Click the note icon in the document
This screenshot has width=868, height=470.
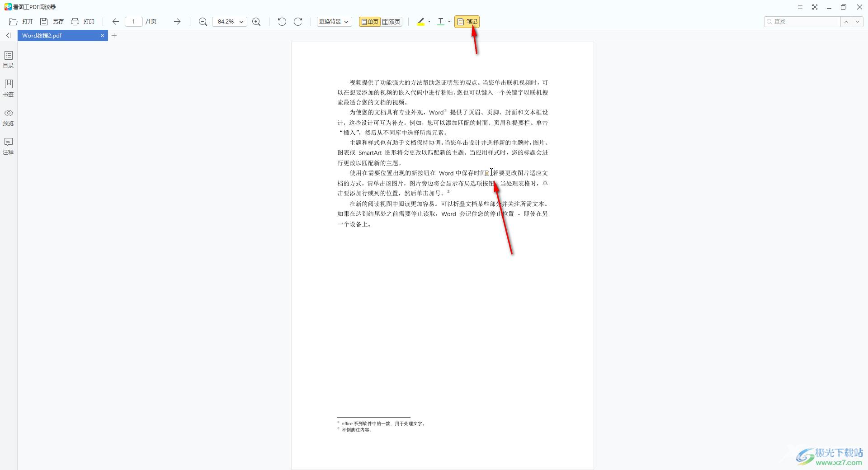(487, 173)
